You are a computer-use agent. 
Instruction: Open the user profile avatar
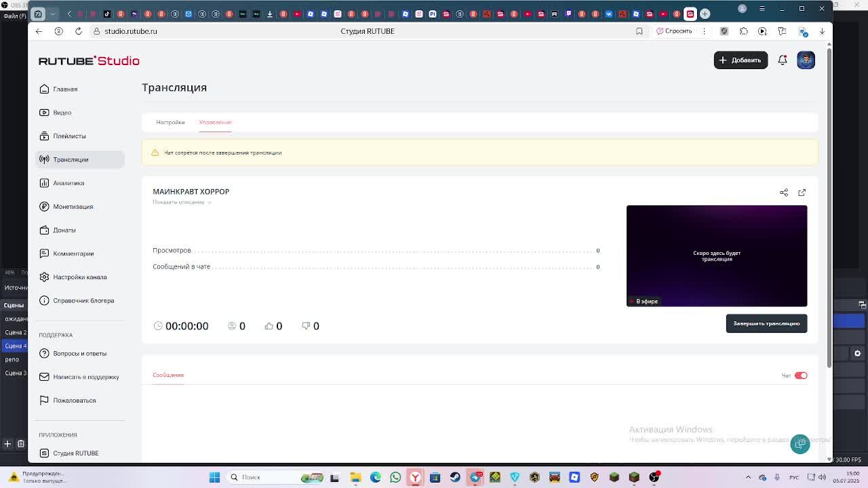click(x=806, y=60)
